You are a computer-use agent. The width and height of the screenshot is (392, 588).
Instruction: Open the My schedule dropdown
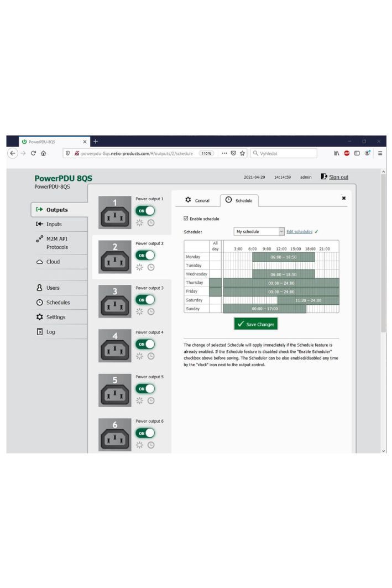click(259, 232)
